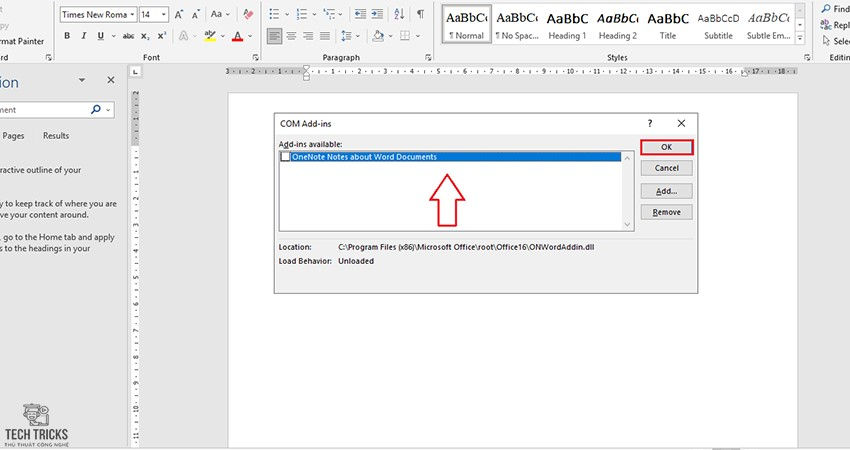This screenshot has height=450, width=850.
Task: Expand underline style dropdown arrow
Action: 113,36
